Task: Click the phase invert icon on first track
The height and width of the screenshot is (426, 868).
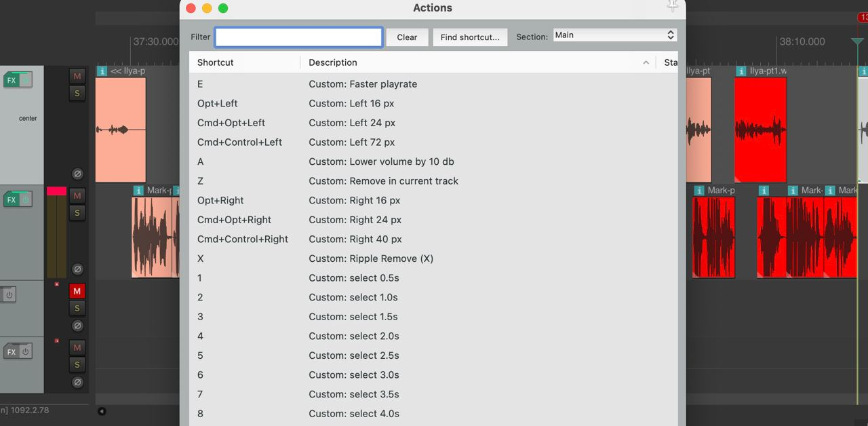Action: [x=77, y=174]
